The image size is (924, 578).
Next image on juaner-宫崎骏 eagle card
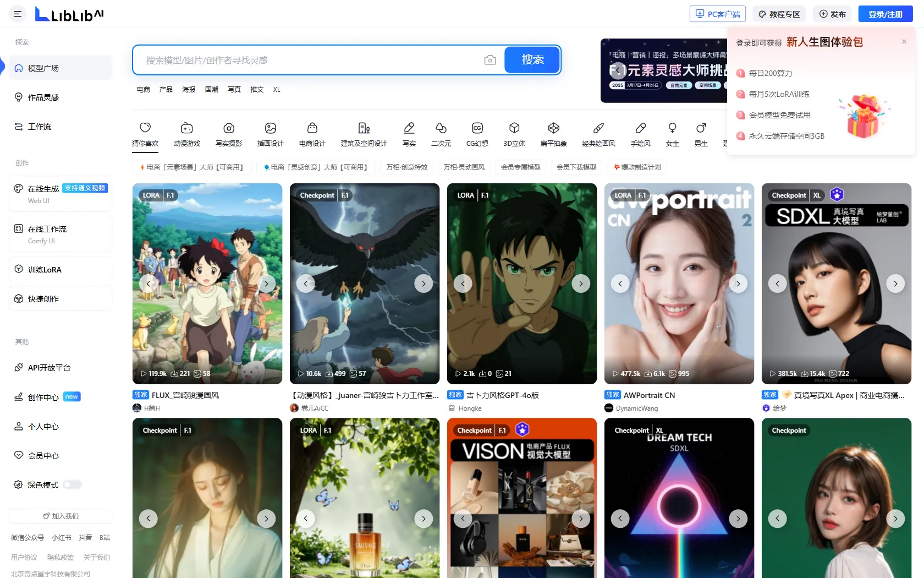point(424,283)
